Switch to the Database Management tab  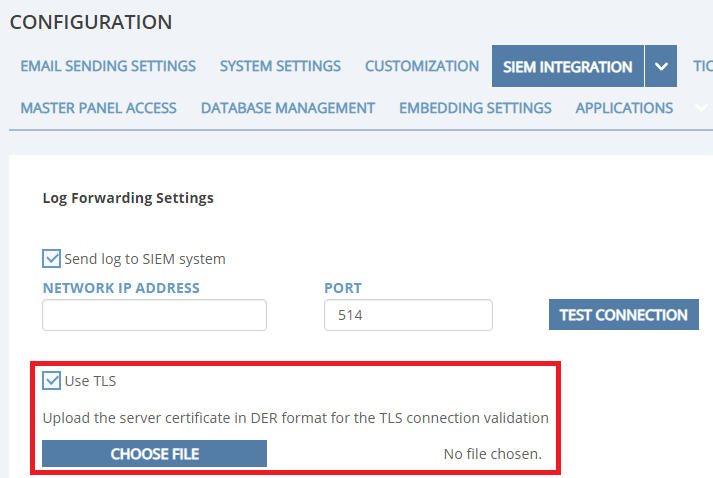coord(288,107)
